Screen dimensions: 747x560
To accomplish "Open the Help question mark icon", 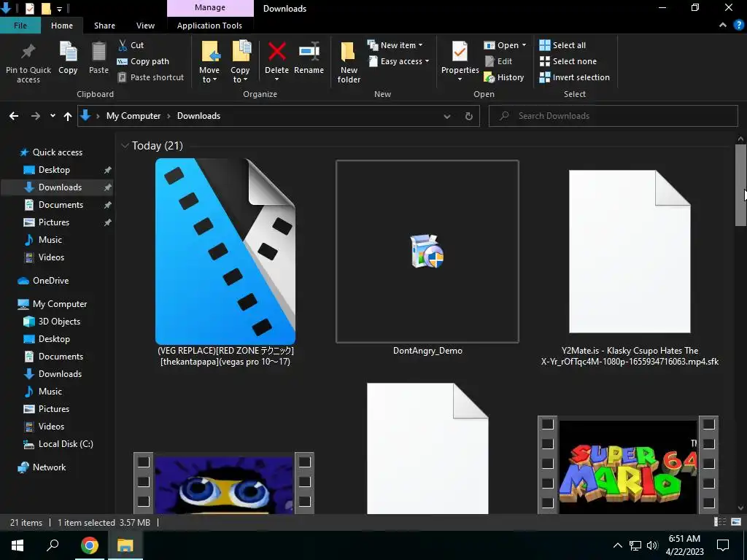I will point(738,26).
